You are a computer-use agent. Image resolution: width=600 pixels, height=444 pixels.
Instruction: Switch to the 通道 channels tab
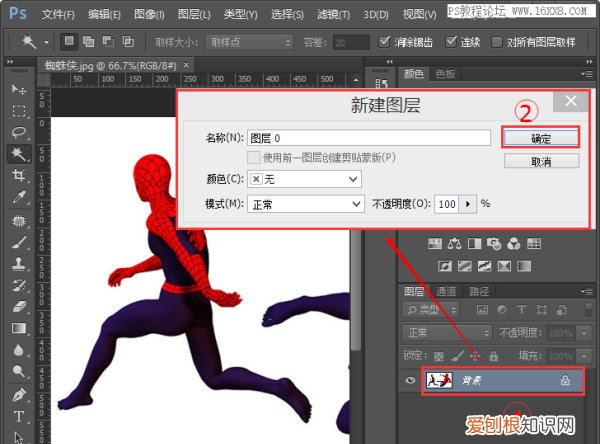click(x=446, y=292)
